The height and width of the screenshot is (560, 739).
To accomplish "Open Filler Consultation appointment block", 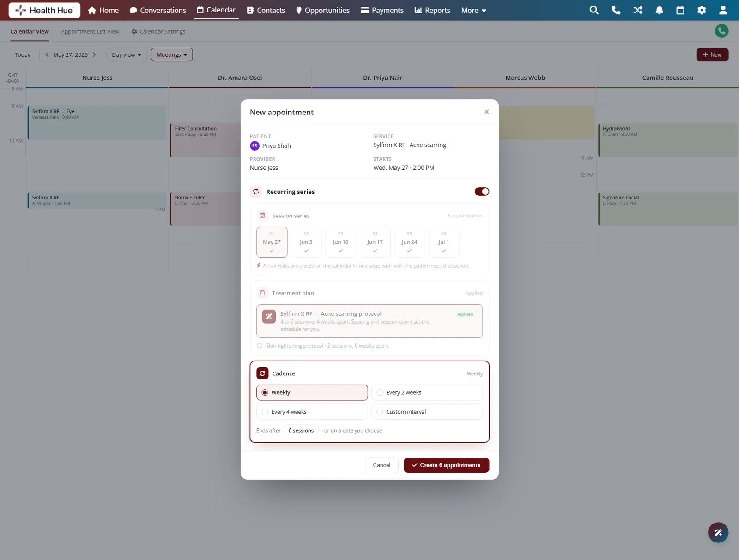I will (x=206, y=140).
